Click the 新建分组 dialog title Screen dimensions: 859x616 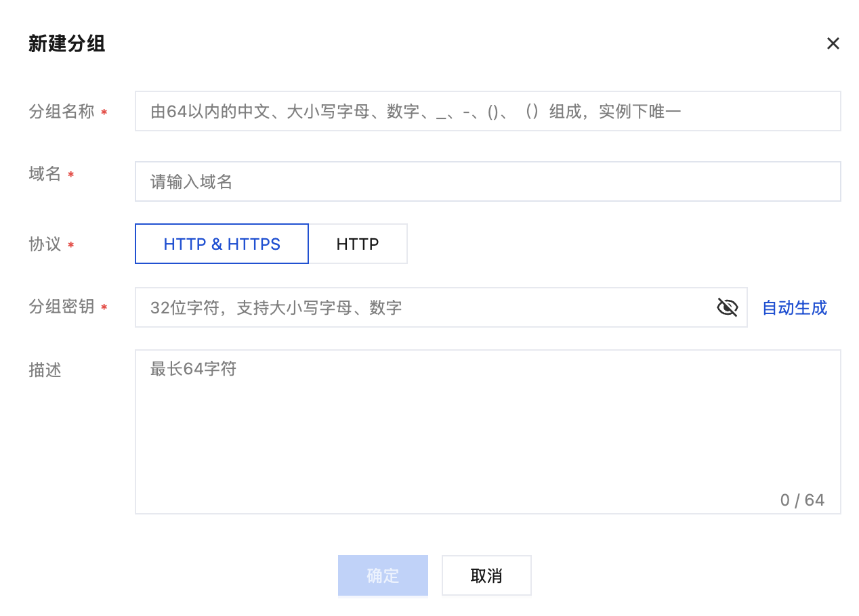[67, 44]
